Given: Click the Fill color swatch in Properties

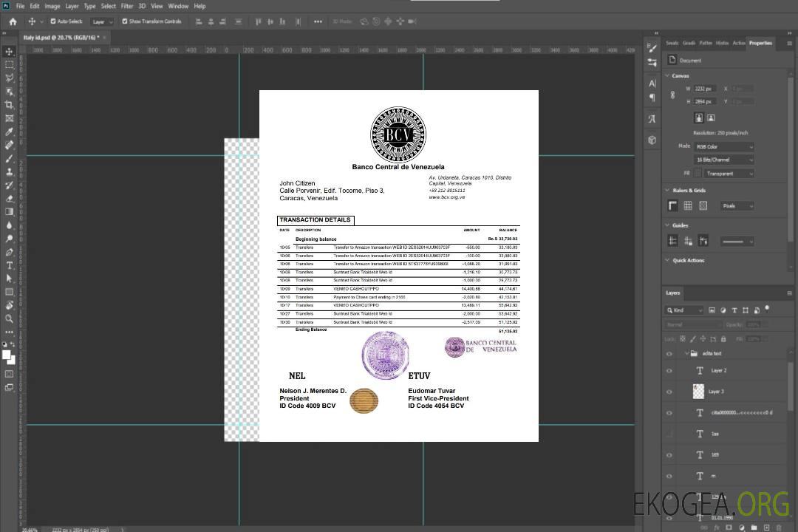Looking at the screenshot, I should pos(699,174).
